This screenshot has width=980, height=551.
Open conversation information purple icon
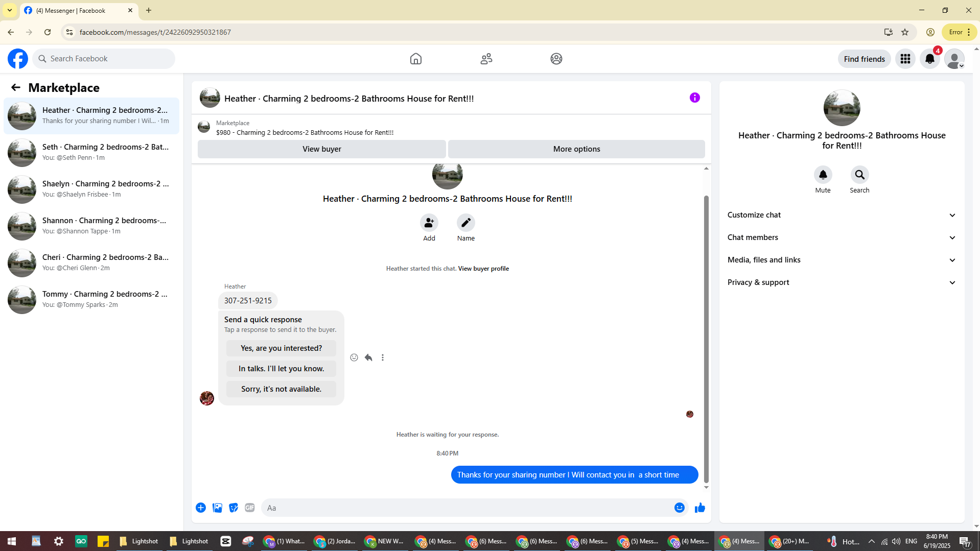pos(695,98)
